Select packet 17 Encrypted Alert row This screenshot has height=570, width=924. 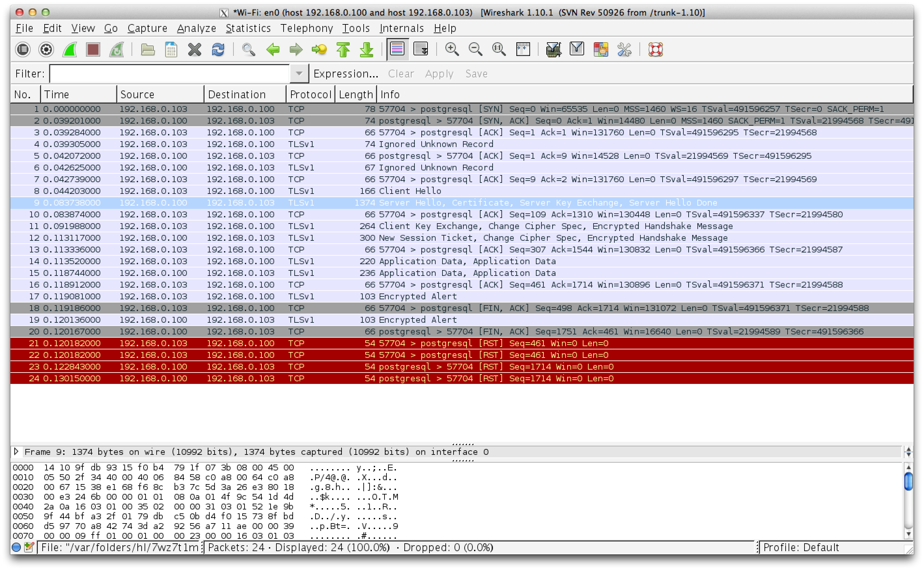462,296
